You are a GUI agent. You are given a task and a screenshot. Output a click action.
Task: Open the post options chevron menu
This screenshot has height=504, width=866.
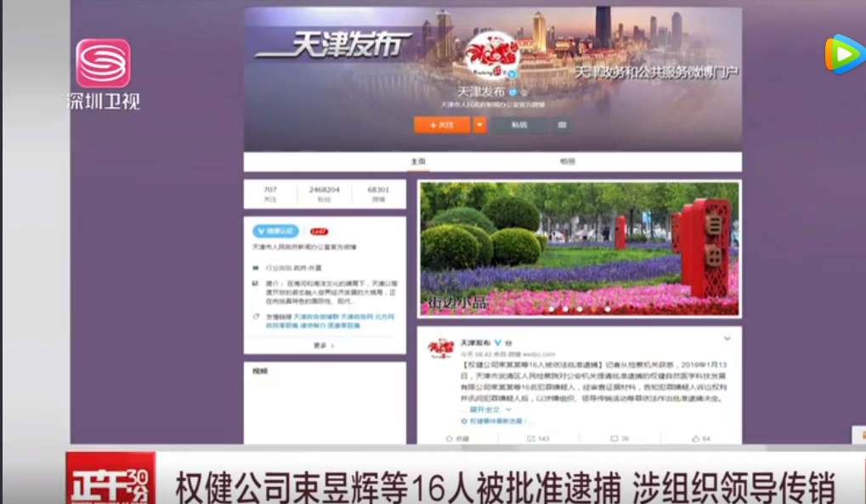click(727, 339)
